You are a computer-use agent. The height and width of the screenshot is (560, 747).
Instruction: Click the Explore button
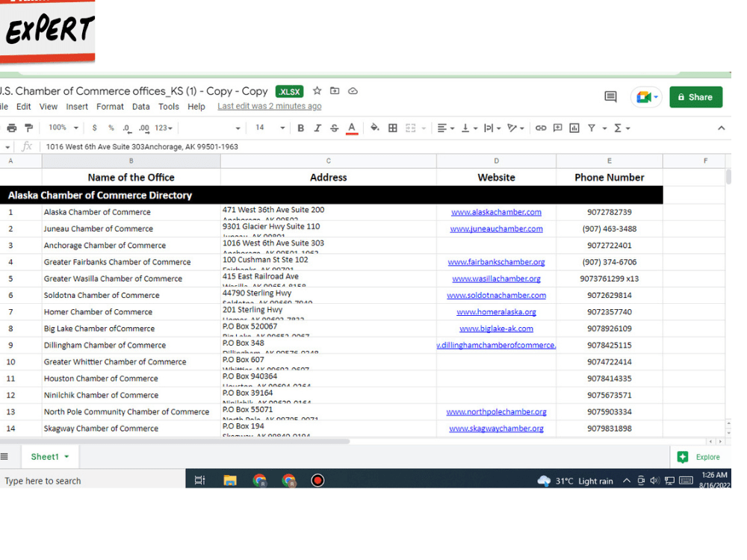tap(698, 457)
